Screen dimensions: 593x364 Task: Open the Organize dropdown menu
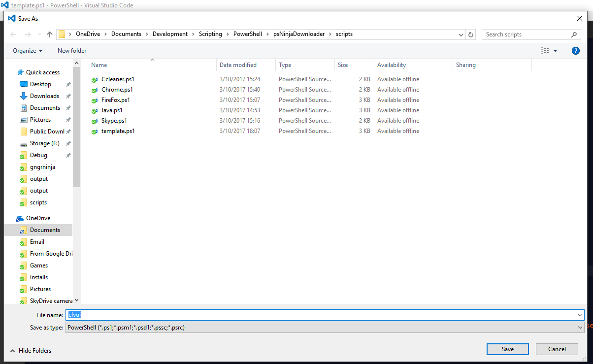pos(28,51)
